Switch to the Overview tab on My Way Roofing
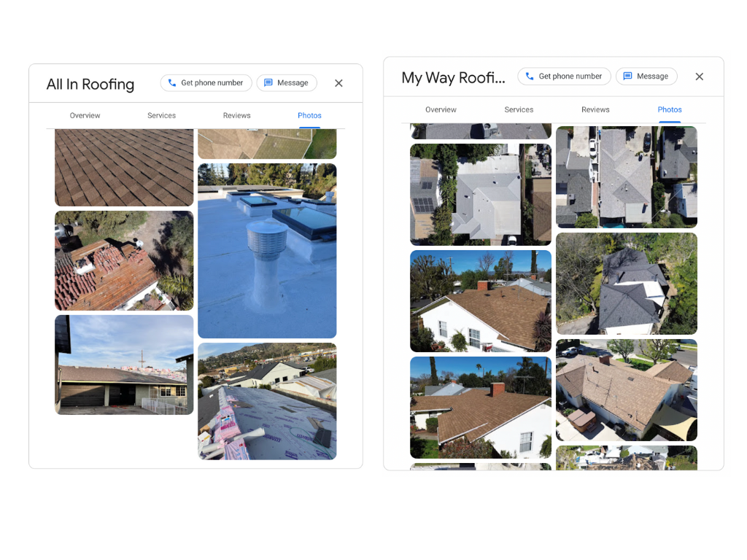747x560 pixels. pos(441,109)
